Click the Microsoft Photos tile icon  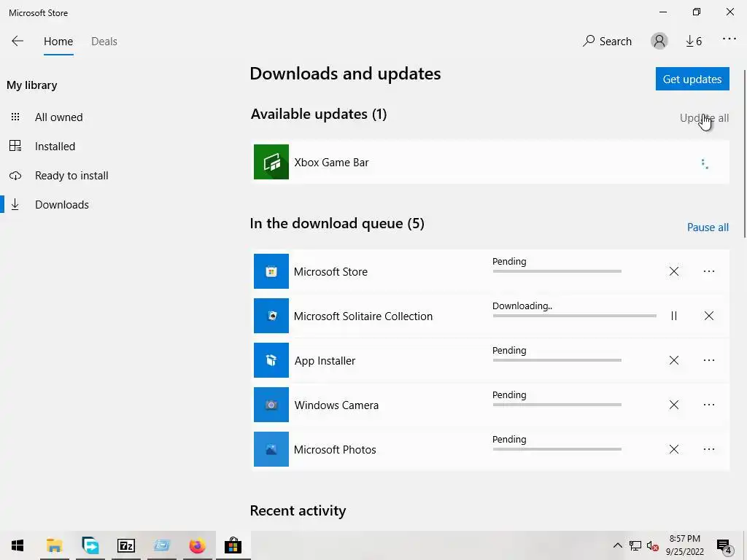(x=271, y=449)
